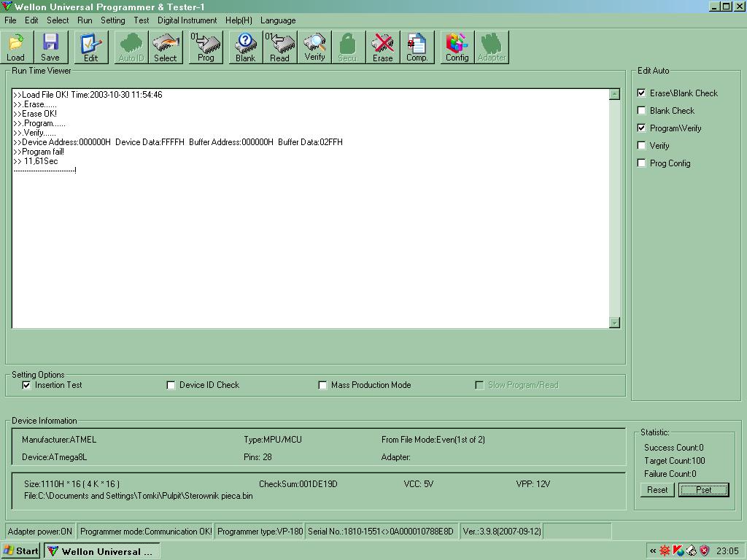The height and width of the screenshot is (560, 747).
Task: Click the Target Count:100 text
Action: (675, 461)
